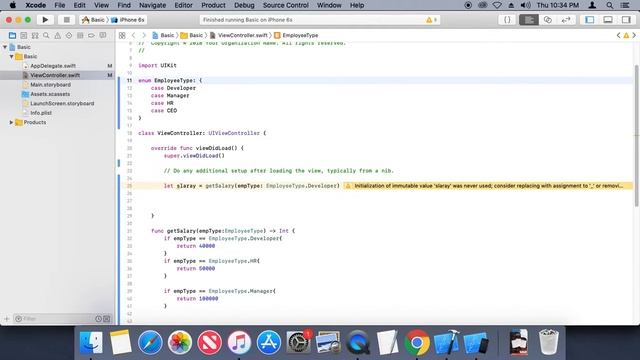Open Spotlight search in menu bar

pos(609,5)
